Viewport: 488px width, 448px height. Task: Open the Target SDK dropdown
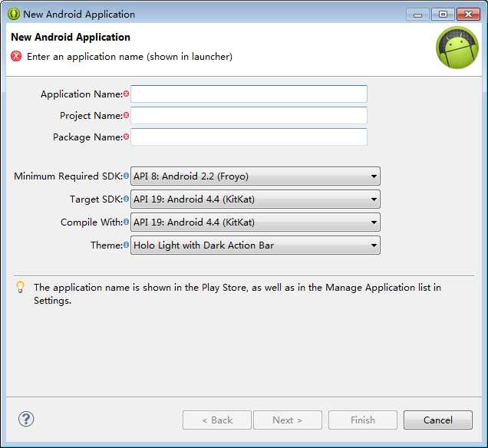[256, 199]
